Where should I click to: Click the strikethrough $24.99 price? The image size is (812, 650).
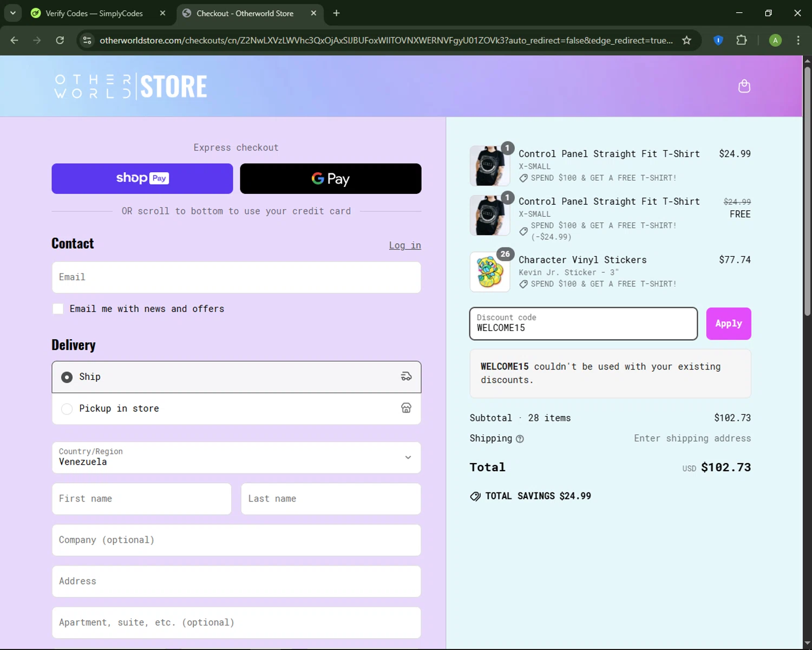(x=737, y=201)
